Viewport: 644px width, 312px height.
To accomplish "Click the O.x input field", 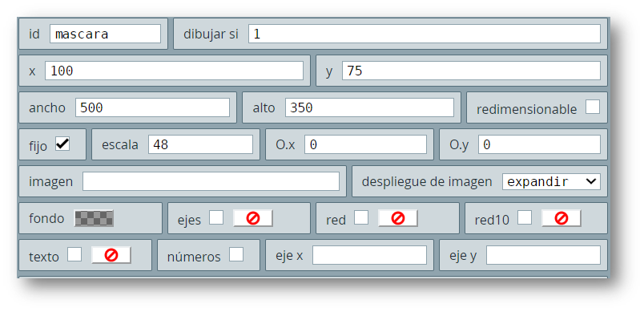I will [x=365, y=144].
